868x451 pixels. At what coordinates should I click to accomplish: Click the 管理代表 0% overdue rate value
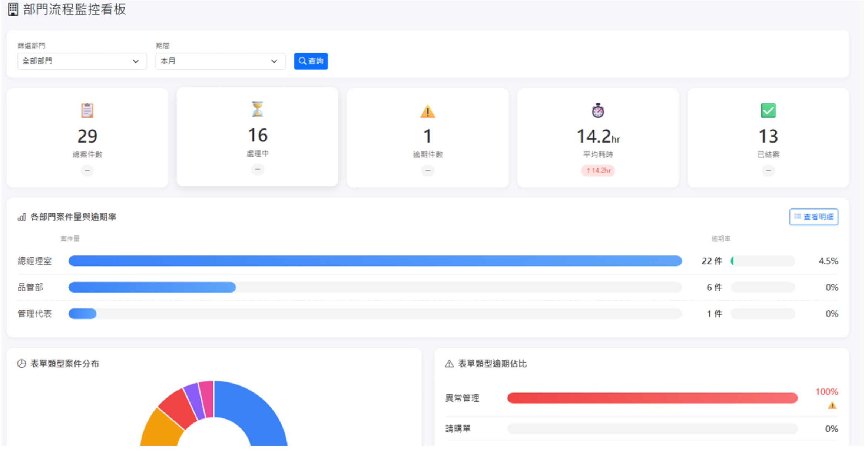point(832,314)
